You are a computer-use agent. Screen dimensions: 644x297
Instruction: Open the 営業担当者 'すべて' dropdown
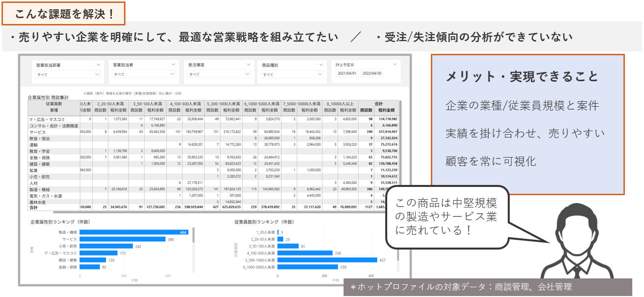(x=144, y=74)
